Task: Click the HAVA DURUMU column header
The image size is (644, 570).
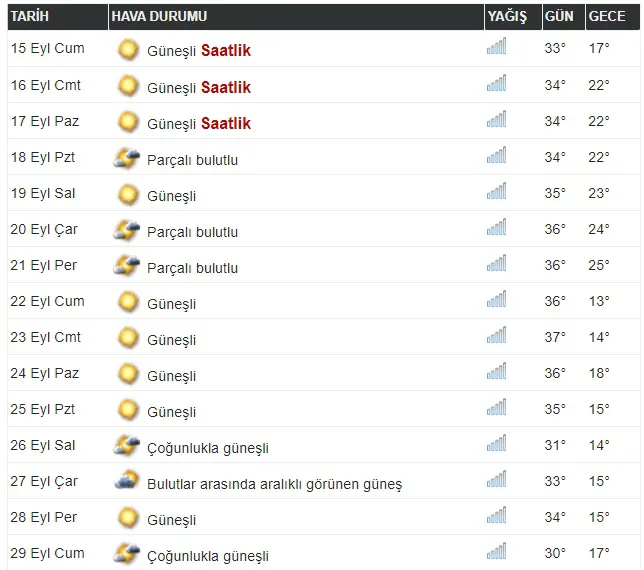Action: pos(159,17)
